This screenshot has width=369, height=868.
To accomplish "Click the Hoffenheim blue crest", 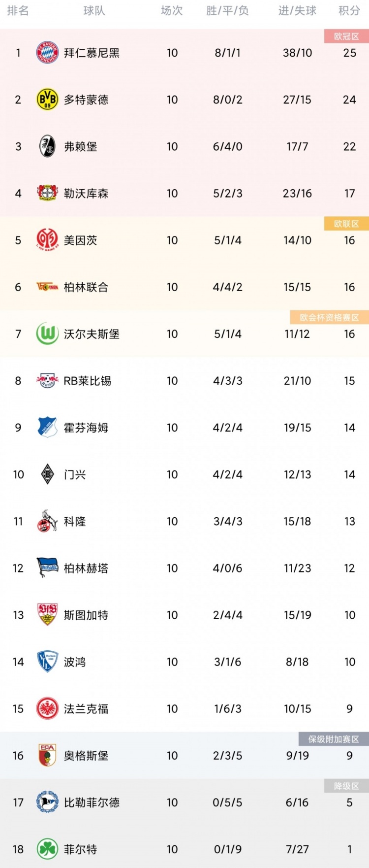I will tap(47, 428).
